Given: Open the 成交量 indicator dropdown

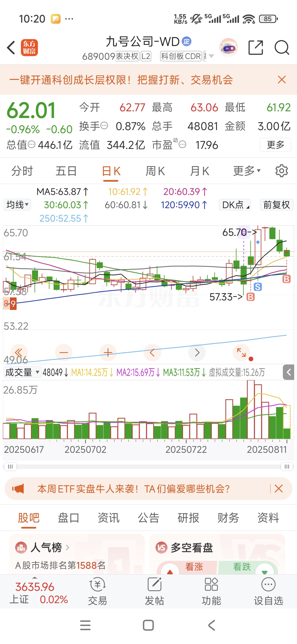Looking at the screenshot, I should point(22,372).
